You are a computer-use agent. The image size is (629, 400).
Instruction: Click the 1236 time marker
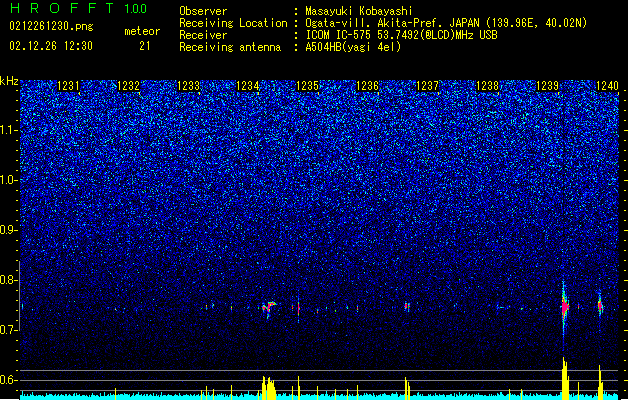pyautogui.click(x=367, y=86)
